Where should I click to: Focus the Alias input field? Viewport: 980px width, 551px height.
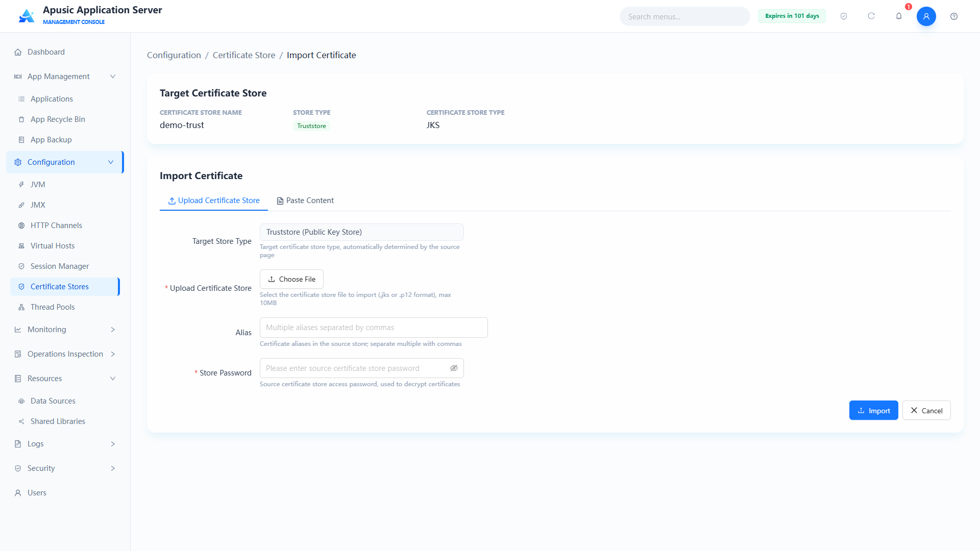tap(374, 328)
